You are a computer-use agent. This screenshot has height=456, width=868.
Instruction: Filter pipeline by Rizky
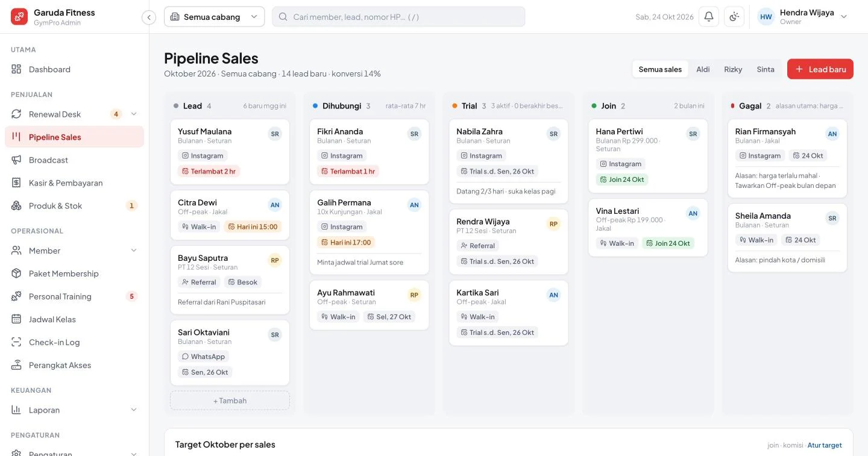coord(733,69)
